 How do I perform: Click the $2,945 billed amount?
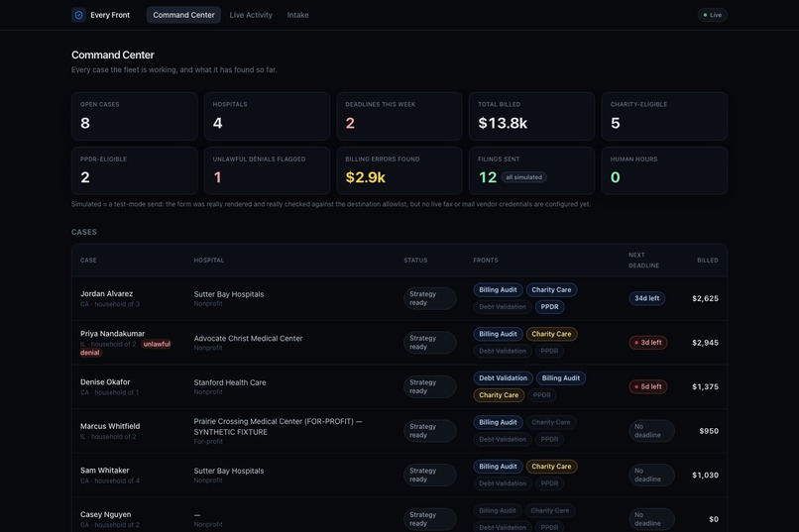pyautogui.click(x=705, y=343)
